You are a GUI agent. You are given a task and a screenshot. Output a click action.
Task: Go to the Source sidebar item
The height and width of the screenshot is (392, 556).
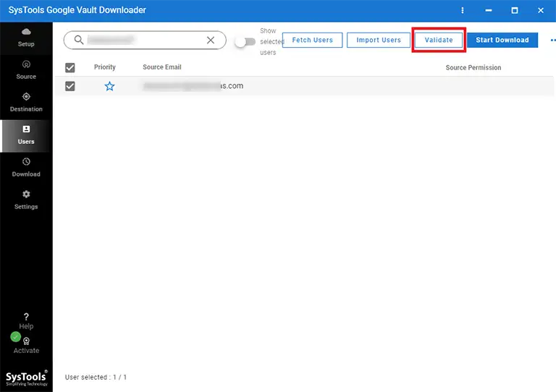pos(26,70)
